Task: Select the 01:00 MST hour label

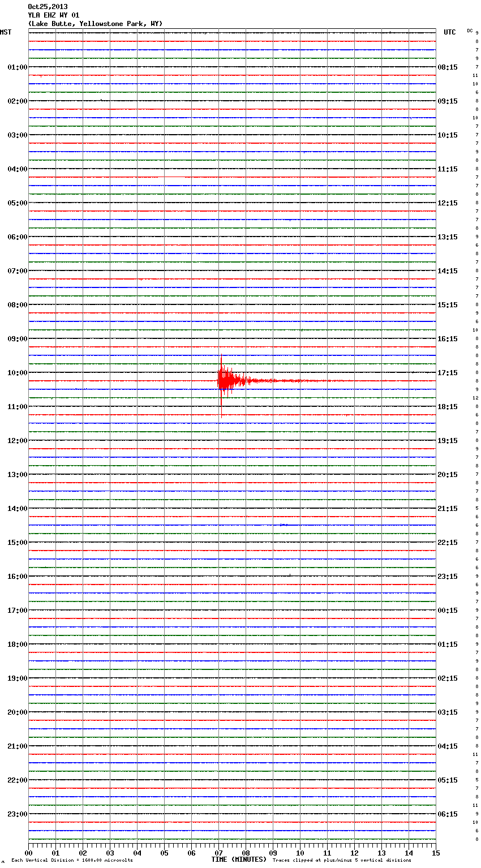Action: tap(18, 67)
